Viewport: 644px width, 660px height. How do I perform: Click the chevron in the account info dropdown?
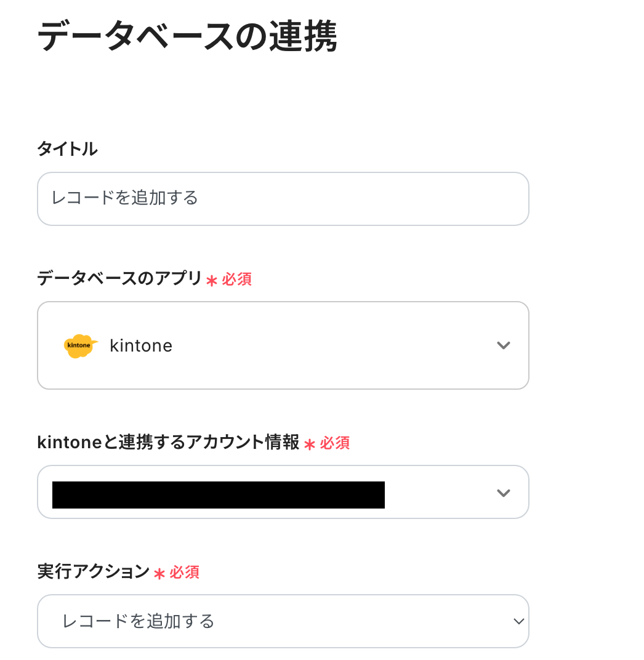pyautogui.click(x=504, y=493)
